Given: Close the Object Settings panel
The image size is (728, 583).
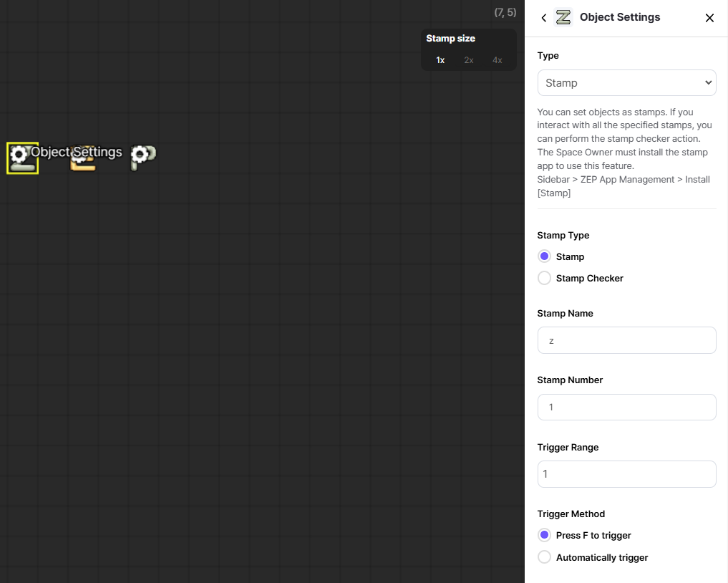Looking at the screenshot, I should 709,18.
